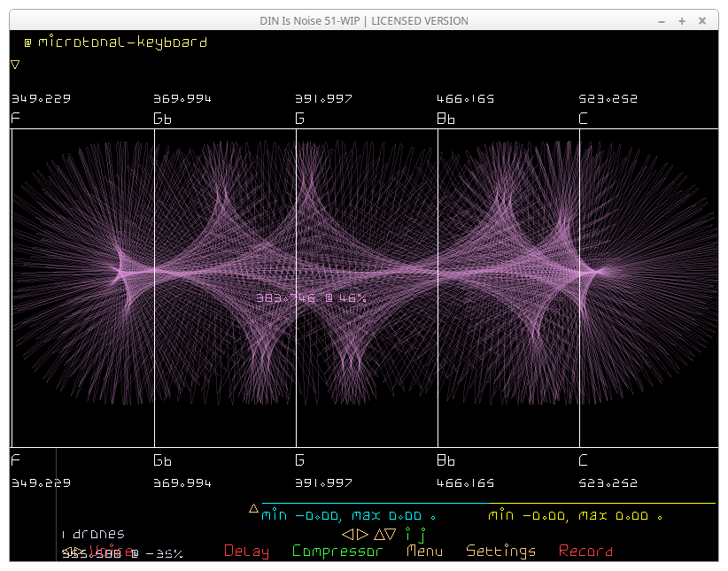The width and height of the screenshot is (728, 571).
Task: Open the microtonal-keyboard instrument selector
Action: pyautogui.click(x=122, y=42)
